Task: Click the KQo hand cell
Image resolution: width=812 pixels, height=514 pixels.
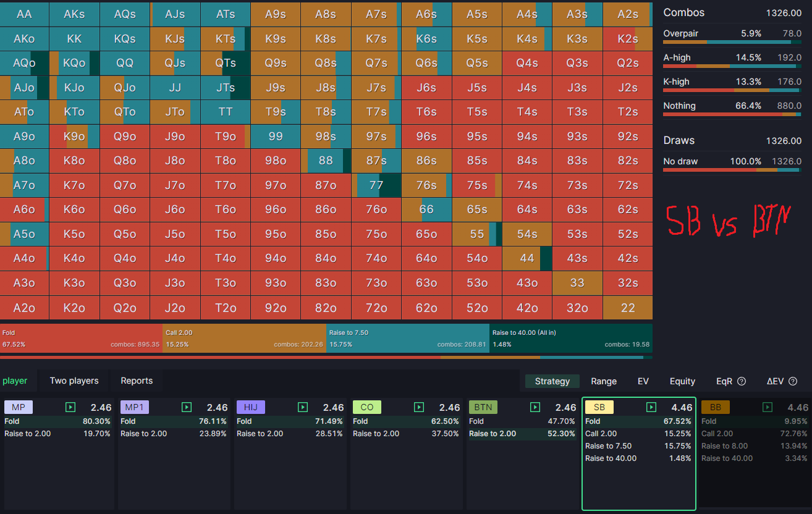Action: click(x=74, y=63)
